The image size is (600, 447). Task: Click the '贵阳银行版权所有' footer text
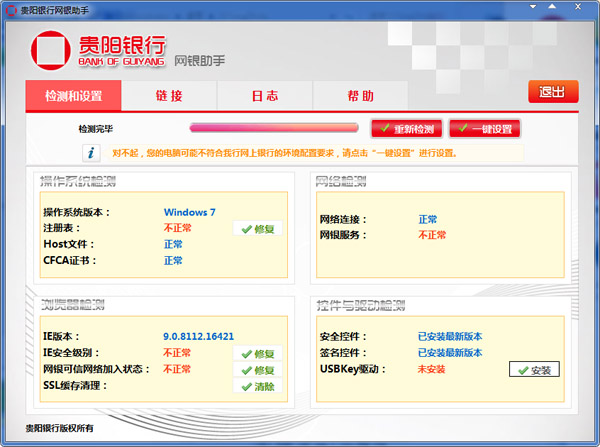point(59,428)
